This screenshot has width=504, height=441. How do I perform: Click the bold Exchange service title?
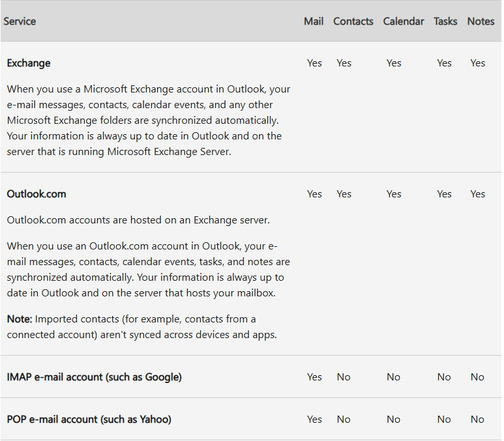(x=29, y=63)
